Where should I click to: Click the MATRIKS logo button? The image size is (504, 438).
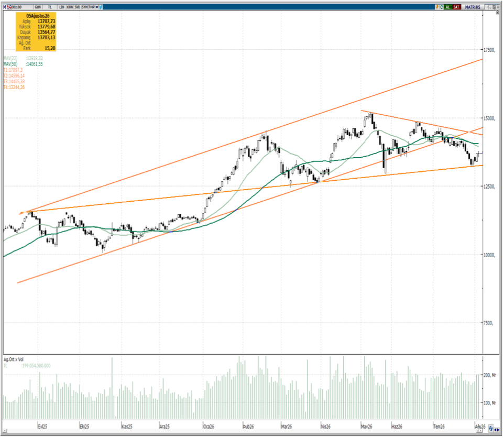point(473,7)
